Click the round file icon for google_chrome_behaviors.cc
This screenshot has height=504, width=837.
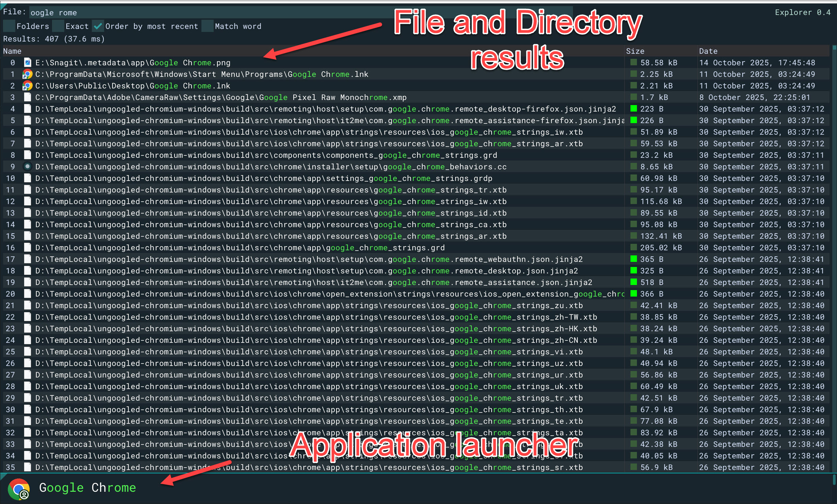28,167
